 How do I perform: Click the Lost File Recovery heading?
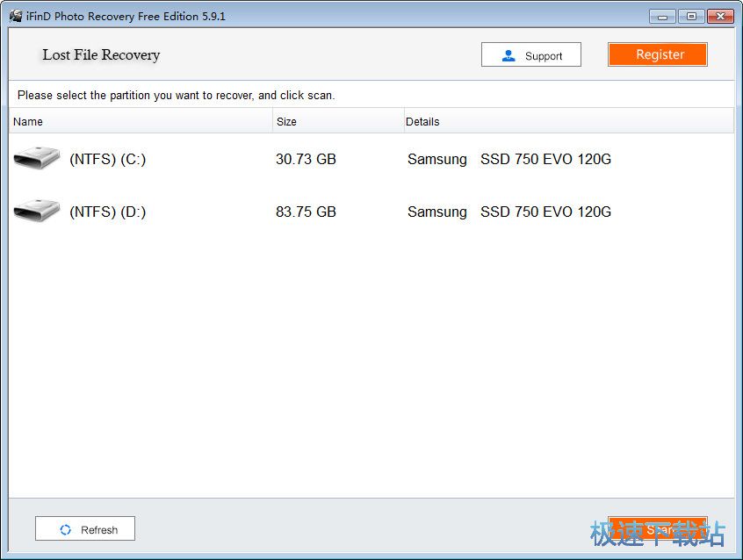(x=101, y=54)
